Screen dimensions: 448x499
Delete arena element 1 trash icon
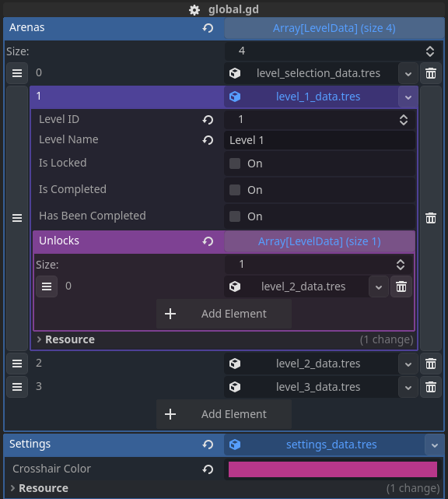[431, 218]
